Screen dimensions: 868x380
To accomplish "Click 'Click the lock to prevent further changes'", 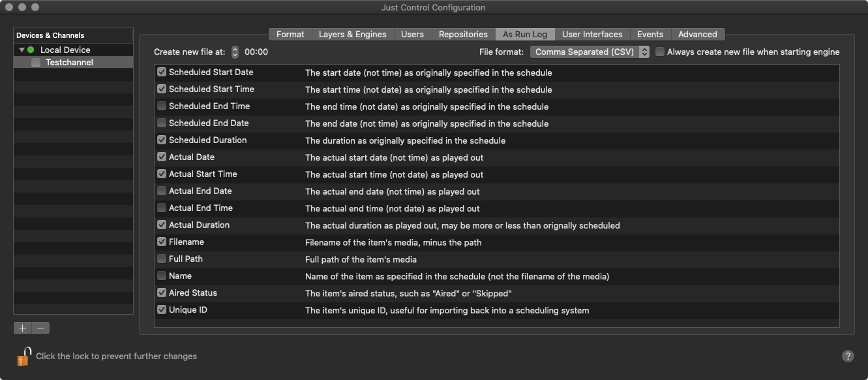I will click(116, 356).
